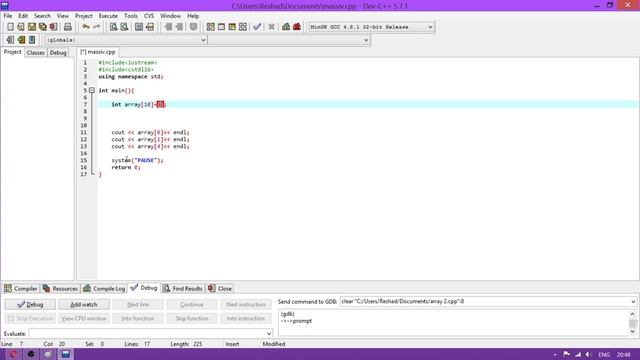The width and height of the screenshot is (640, 360).
Task: Click the Close file toolbar icon
Action: [53, 27]
